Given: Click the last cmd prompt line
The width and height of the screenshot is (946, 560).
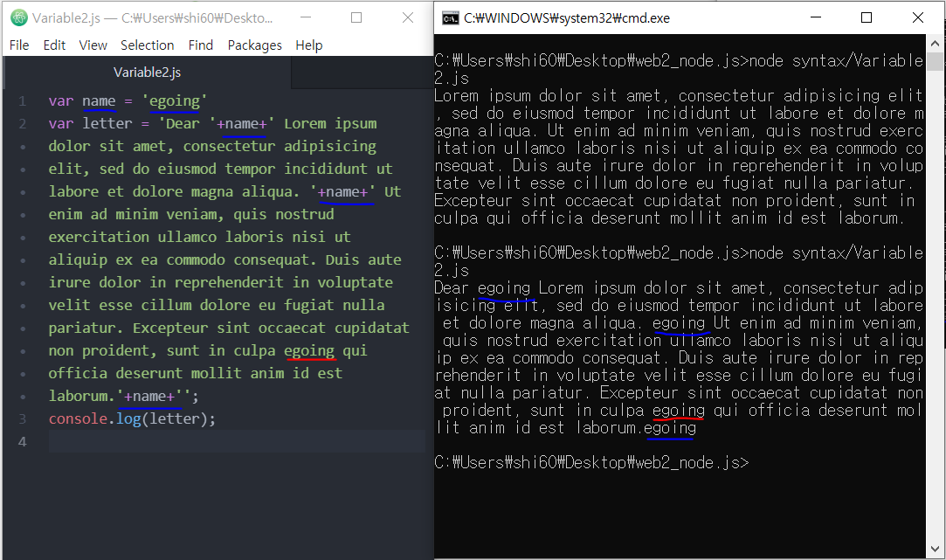Looking at the screenshot, I should tap(591, 463).
